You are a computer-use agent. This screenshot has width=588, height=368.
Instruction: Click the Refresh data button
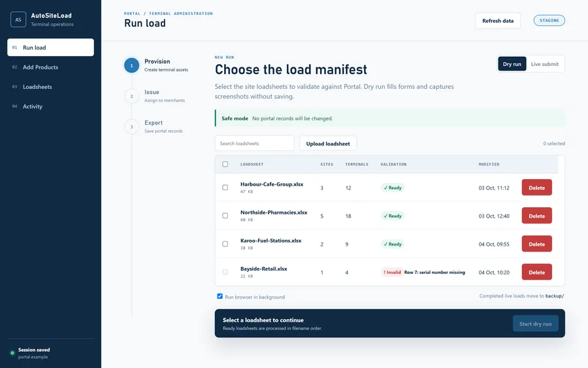[x=498, y=21]
